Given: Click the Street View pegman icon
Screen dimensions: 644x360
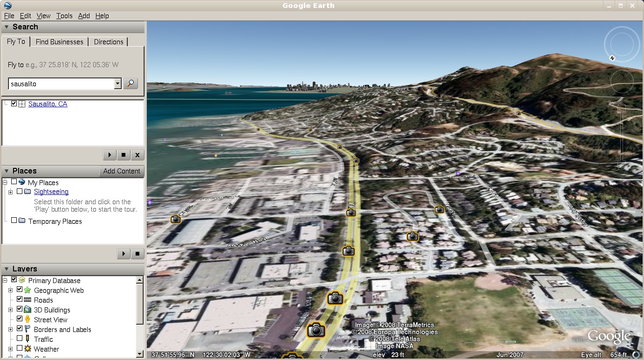Looking at the screenshot, I should pos(27,319).
